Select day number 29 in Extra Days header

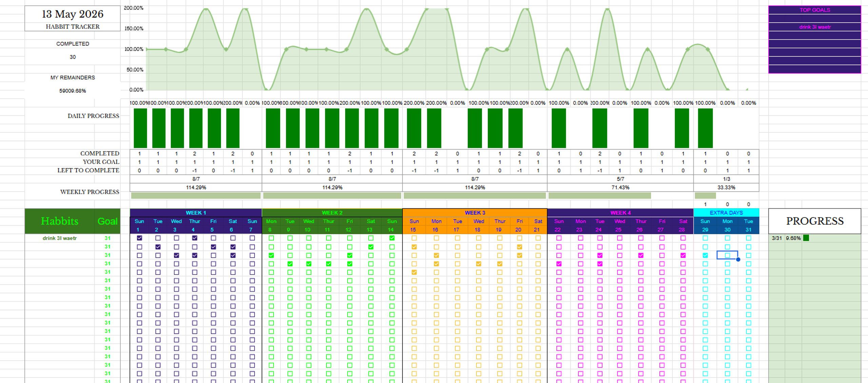[x=705, y=230]
